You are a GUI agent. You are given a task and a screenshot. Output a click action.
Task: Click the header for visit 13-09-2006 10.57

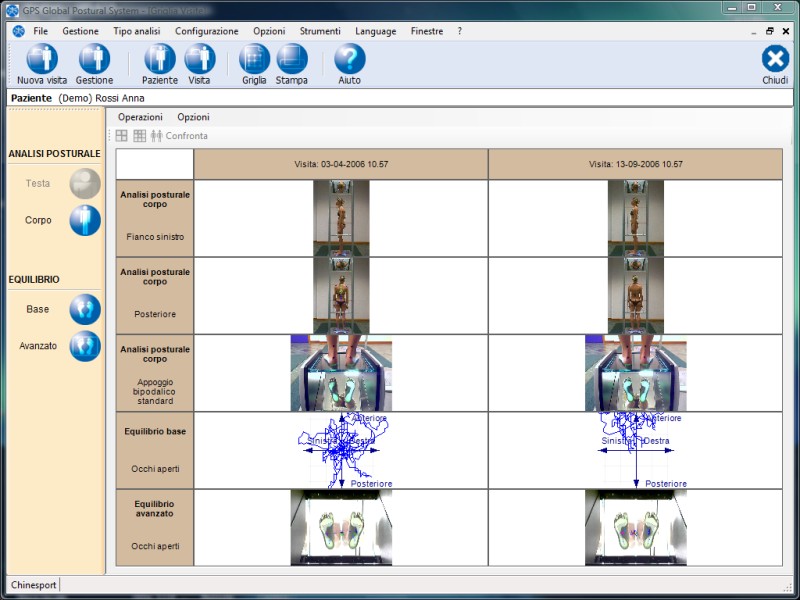(x=635, y=164)
